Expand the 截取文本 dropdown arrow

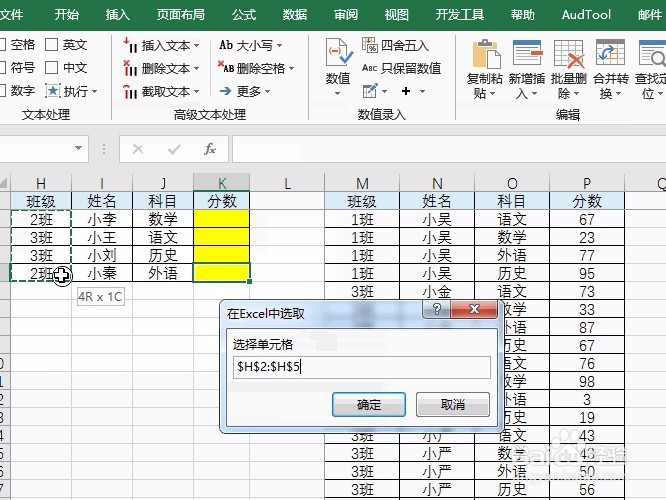point(196,91)
